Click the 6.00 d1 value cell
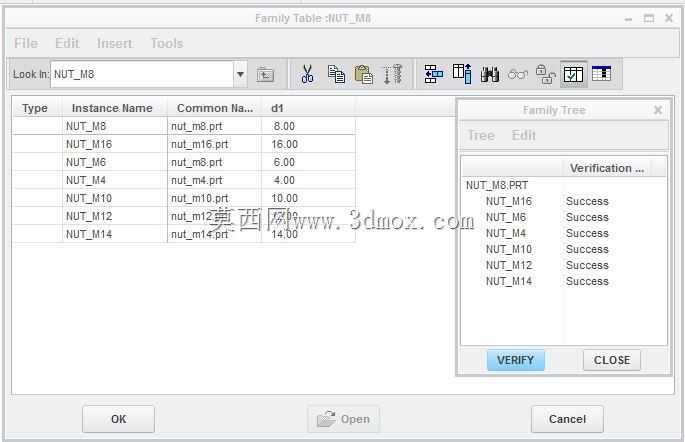Viewport: 685px width, 442px height. click(308, 162)
